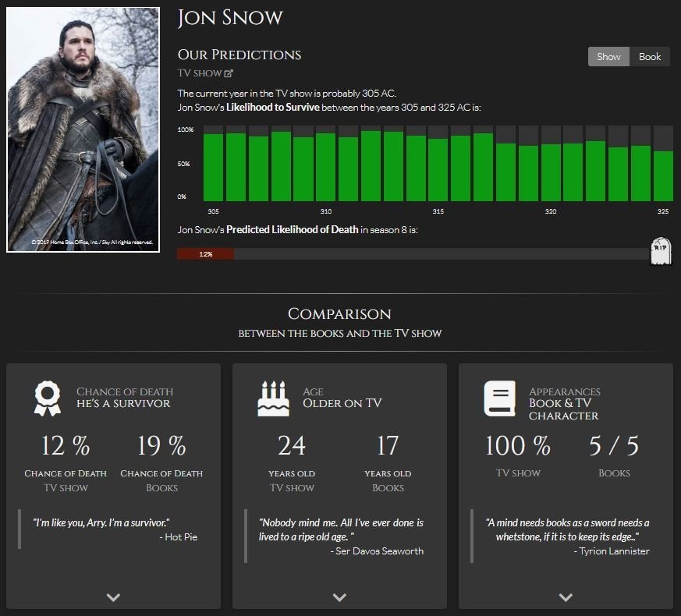
Task: Click the Jon Snow page title
Action: point(230,18)
